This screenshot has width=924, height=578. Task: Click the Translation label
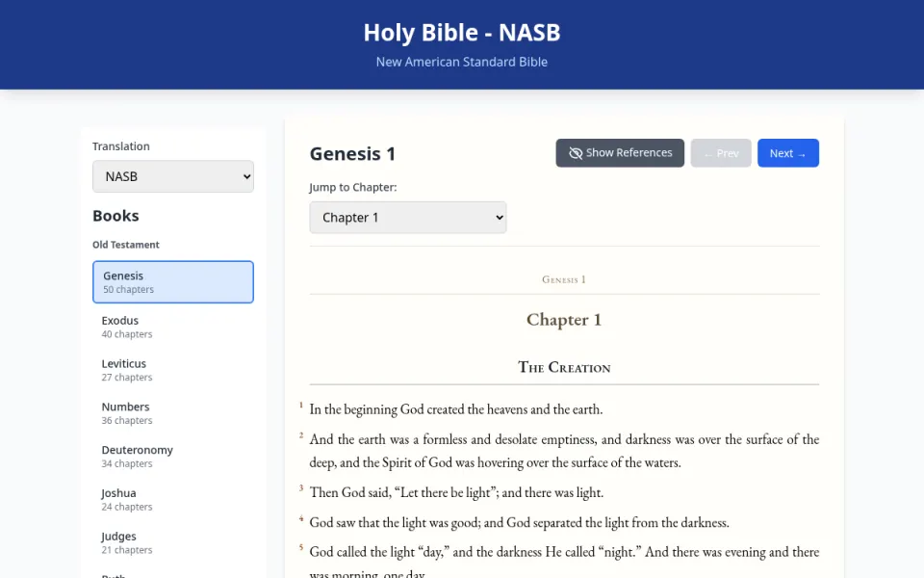click(x=121, y=146)
